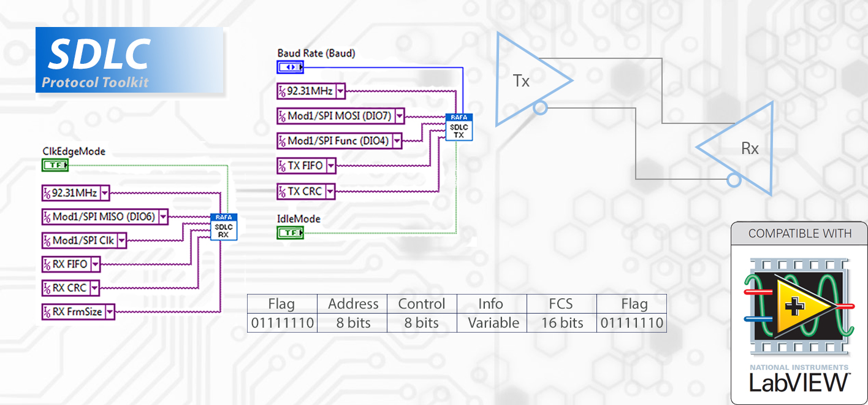Open the Mod1/SPI MISO (DIO6) dropdown

click(x=162, y=217)
